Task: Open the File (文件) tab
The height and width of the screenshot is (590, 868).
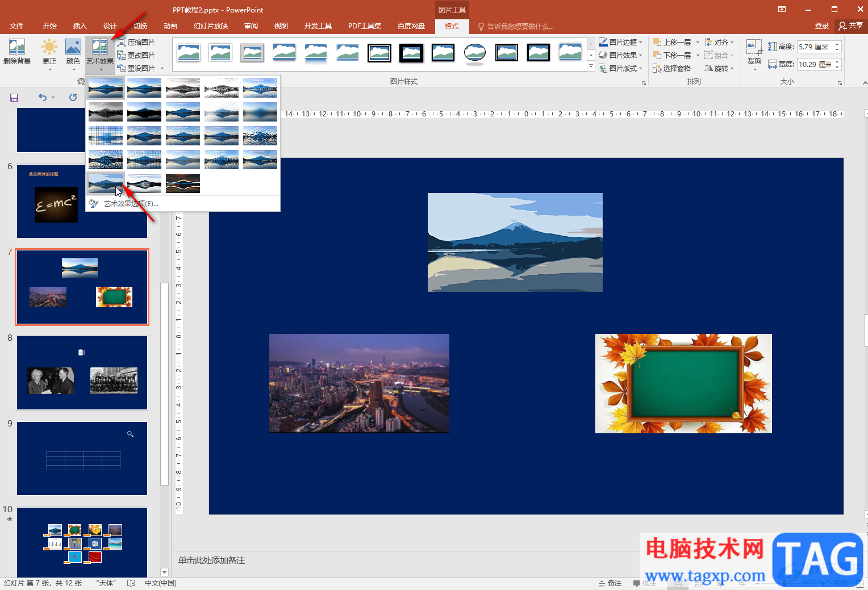Action: [x=16, y=26]
